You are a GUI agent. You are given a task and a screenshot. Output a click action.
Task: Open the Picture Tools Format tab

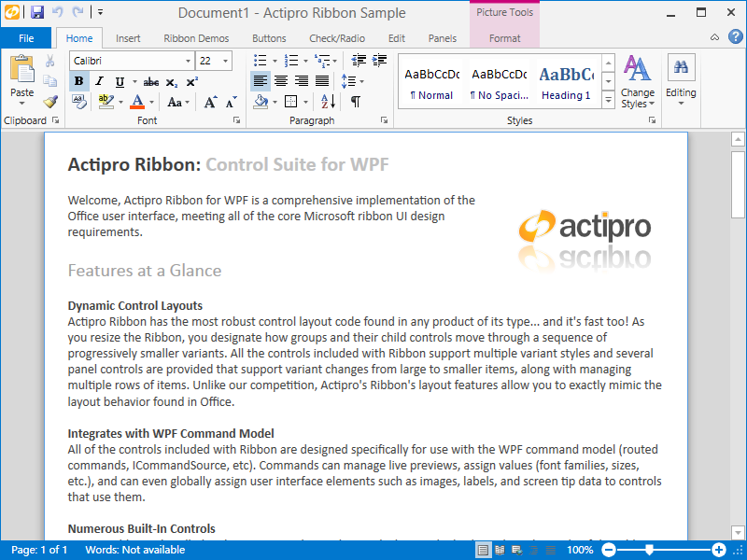pyautogui.click(x=504, y=38)
